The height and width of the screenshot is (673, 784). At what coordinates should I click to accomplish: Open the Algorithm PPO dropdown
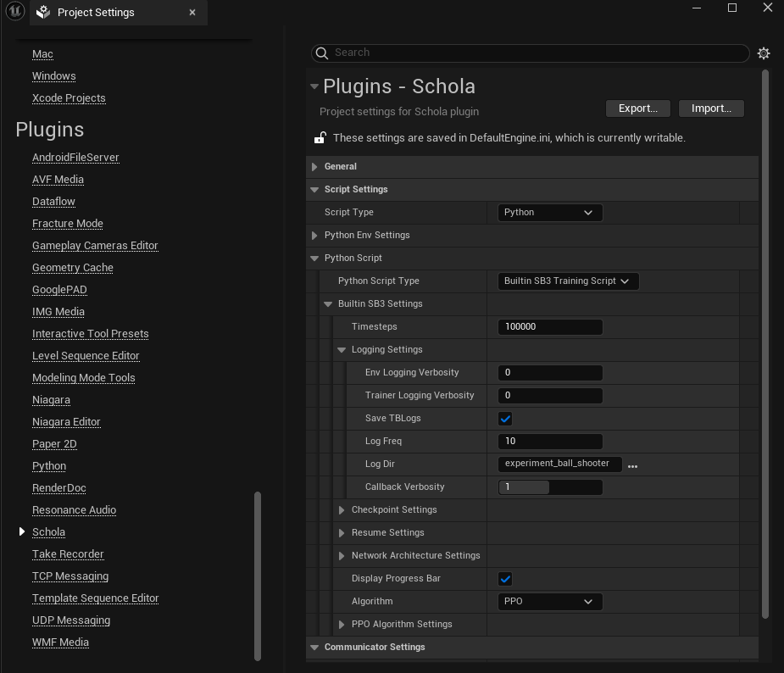[549, 602]
